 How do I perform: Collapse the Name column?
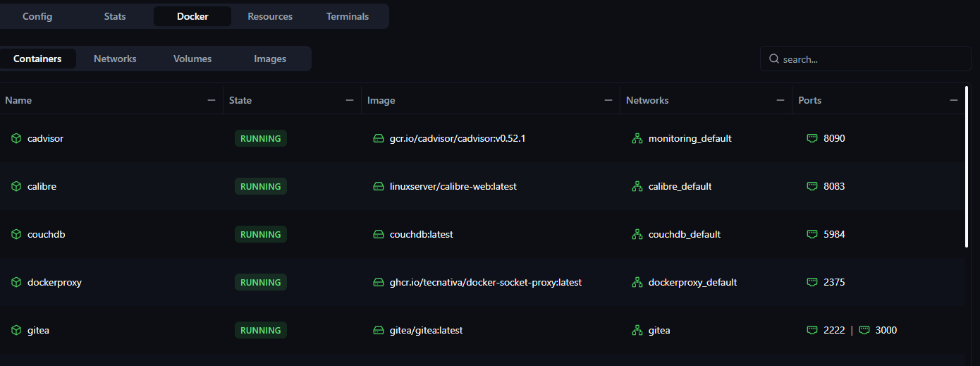click(x=212, y=101)
